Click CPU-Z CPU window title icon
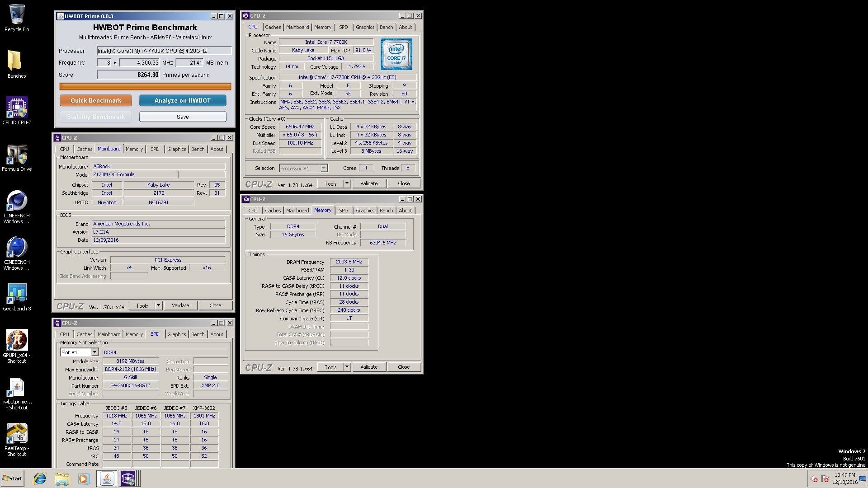Image resolution: width=868 pixels, height=488 pixels. [x=246, y=16]
